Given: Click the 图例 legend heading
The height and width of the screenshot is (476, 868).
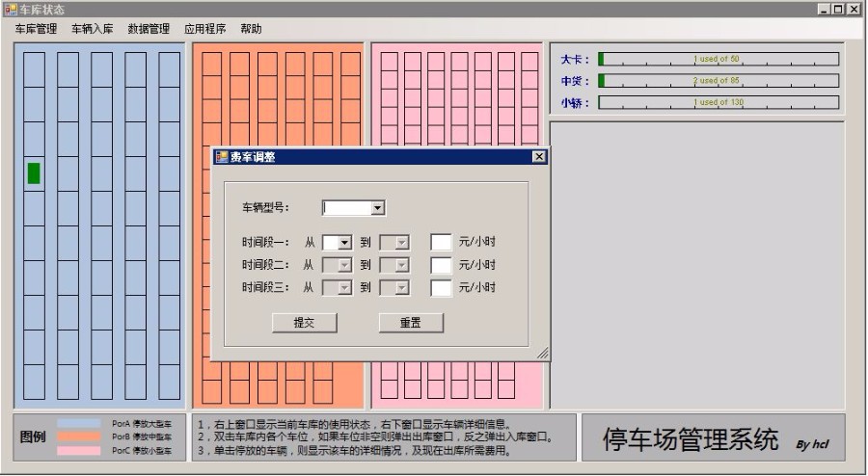Looking at the screenshot, I should click(33, 436).
